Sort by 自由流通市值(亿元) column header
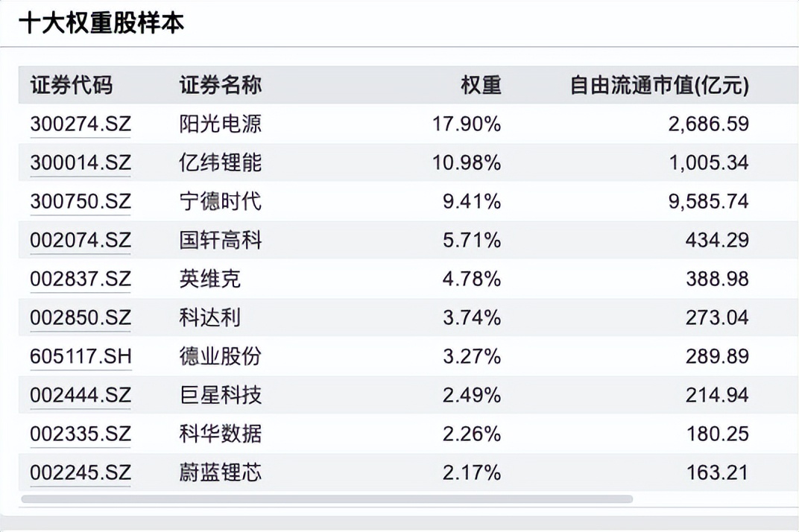Viewport: 799px width, 532px height. click(x=659, y=86)
